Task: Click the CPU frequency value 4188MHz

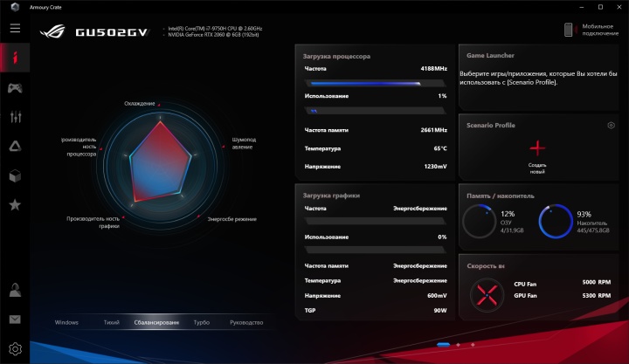Action: coord(433,69)
